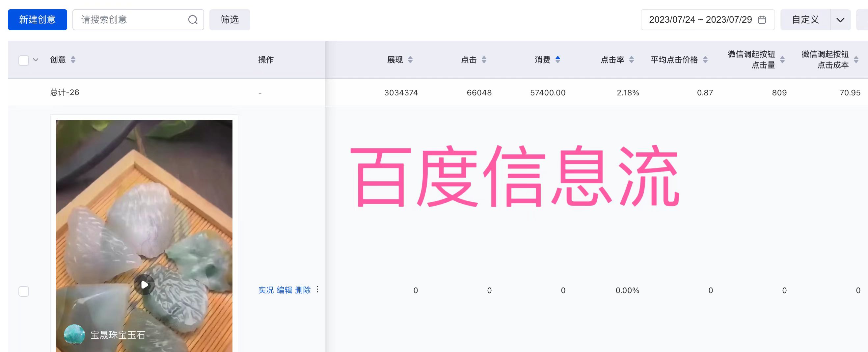Open the three-dot more actions menu
The width and height of the screenshot is (868, 352).
[317, 289]
